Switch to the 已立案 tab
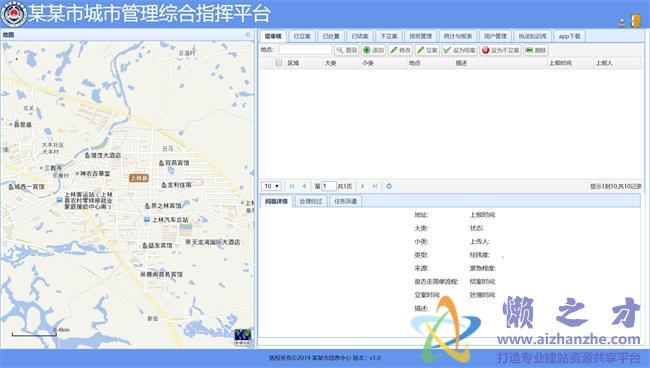The image size is (650, 368). [302, 36]
